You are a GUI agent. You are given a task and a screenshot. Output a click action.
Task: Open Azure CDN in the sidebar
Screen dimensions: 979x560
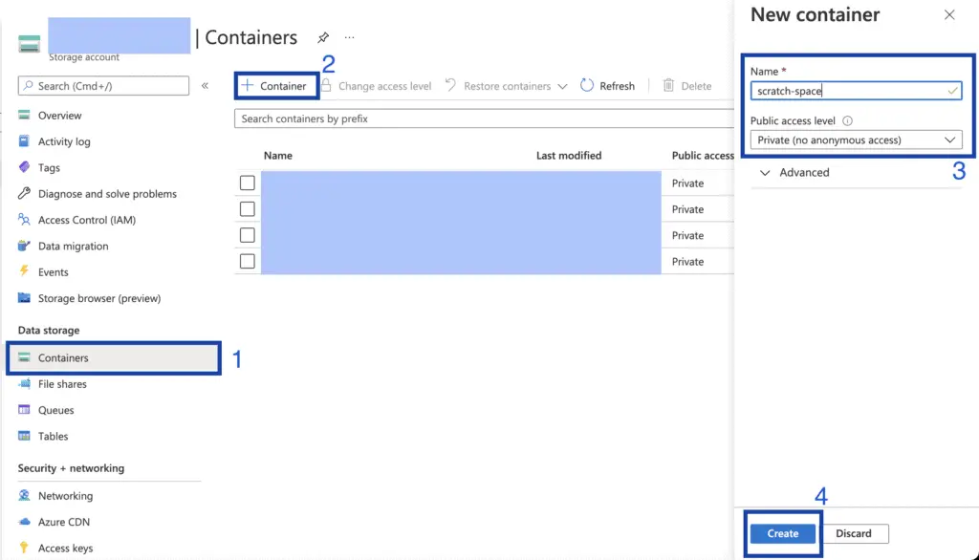pyautogui.click(x=64, y=522)
